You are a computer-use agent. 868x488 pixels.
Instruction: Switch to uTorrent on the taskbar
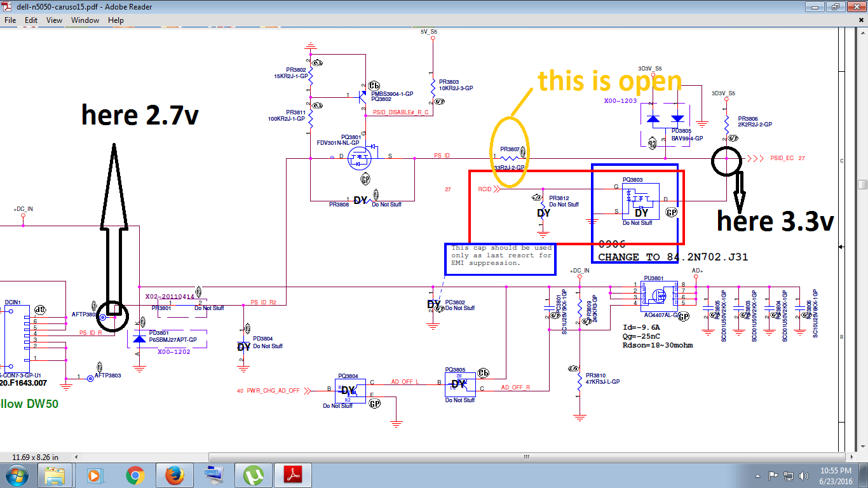(254, 475)
